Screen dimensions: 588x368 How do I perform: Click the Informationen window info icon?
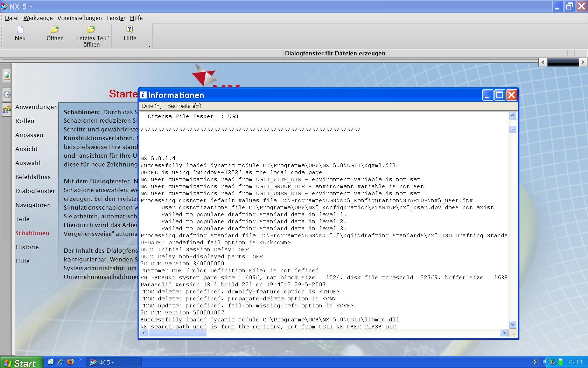[x=143, y=95]
